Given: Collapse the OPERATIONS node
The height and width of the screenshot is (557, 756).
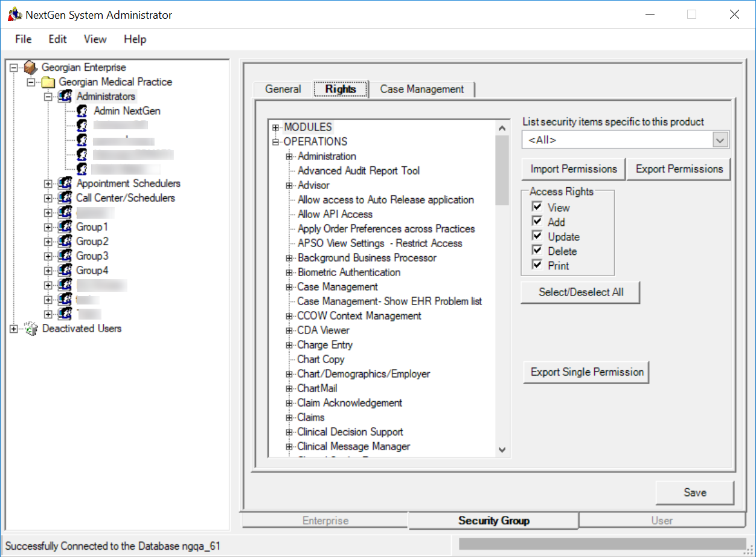Looking at the screenshot, I should 276,142.
